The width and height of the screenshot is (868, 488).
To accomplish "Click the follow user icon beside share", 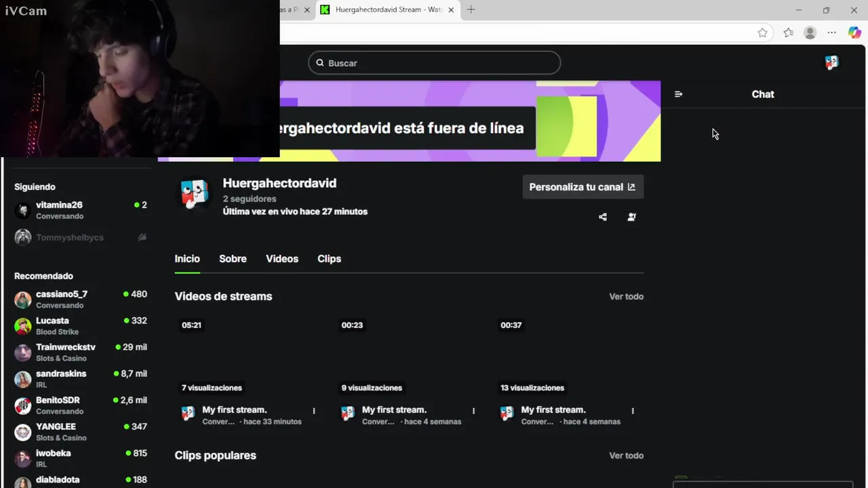I will 632,217.
